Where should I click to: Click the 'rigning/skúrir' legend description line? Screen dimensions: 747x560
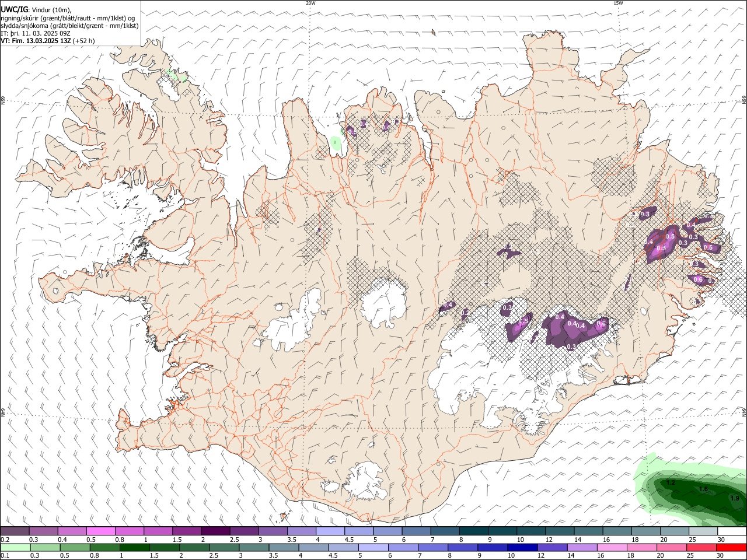pos(68,18)
